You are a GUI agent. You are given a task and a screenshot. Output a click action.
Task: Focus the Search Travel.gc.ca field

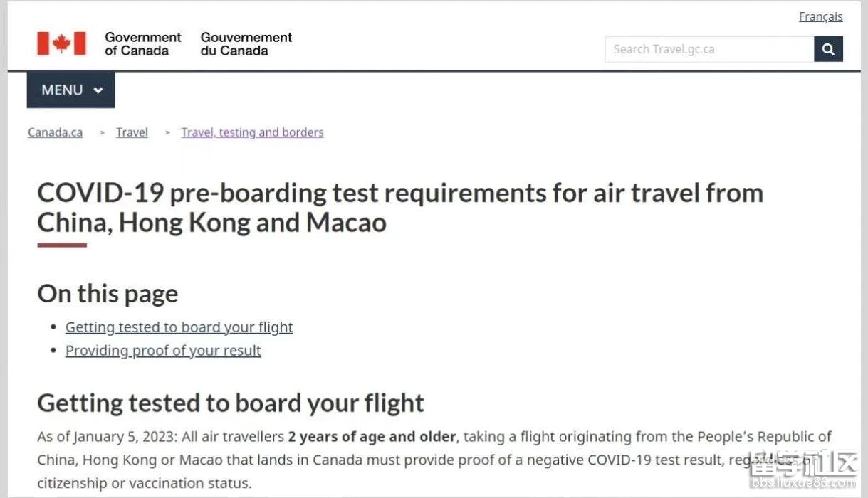(x=709, y=49)
